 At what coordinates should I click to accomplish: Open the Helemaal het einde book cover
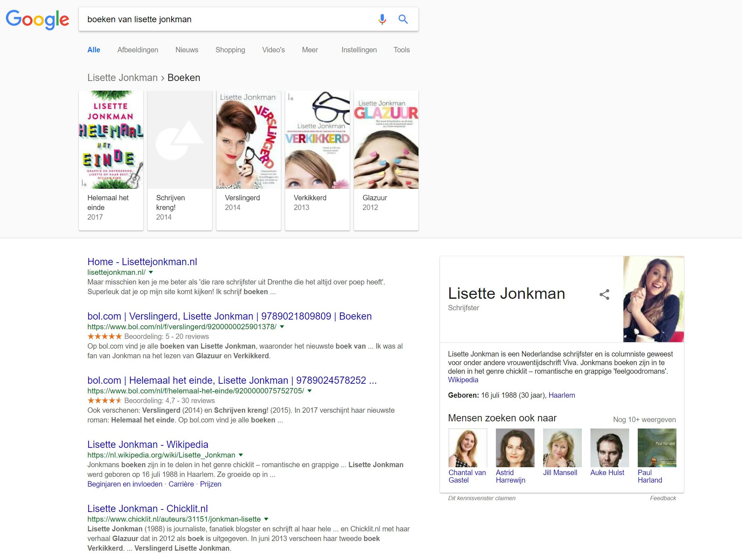tap(111, 140)
